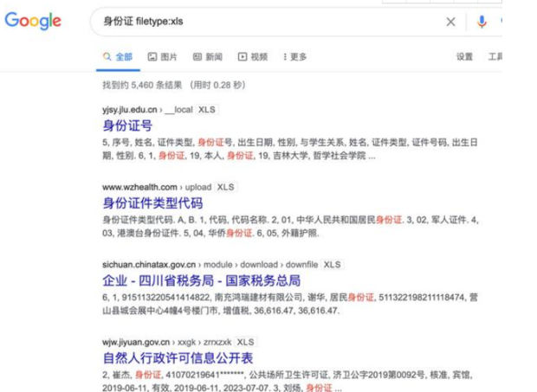Click the XLS tag on chinatax.gov.cn result

coord(333,265)
